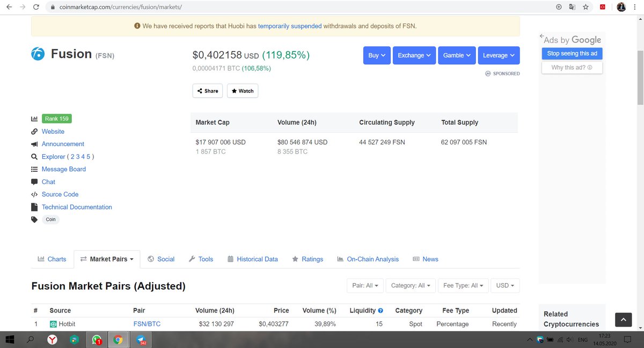The image size is (644, 348).
Task: Sort table by Volume (24h) column header
Action: [x=215, y=310]
